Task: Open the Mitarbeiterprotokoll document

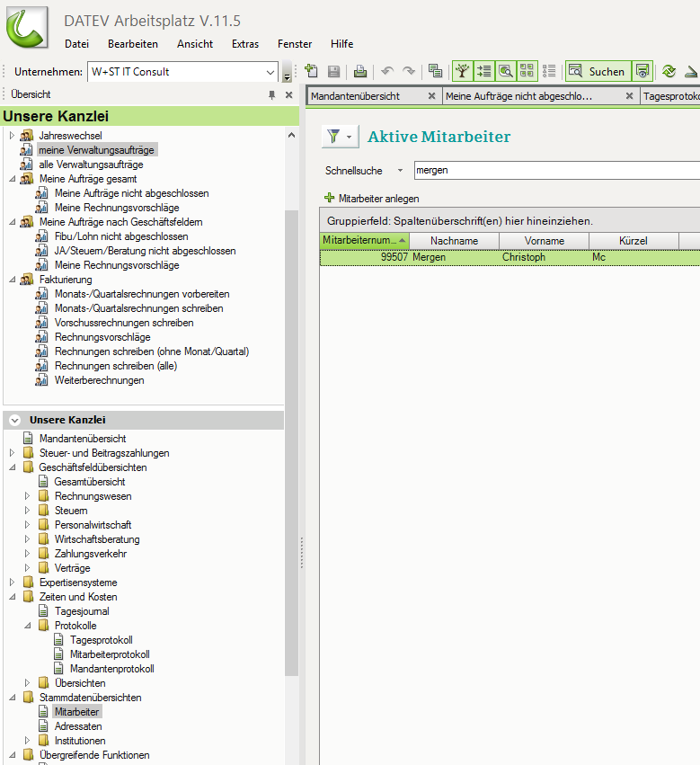Action: point(110,654)
